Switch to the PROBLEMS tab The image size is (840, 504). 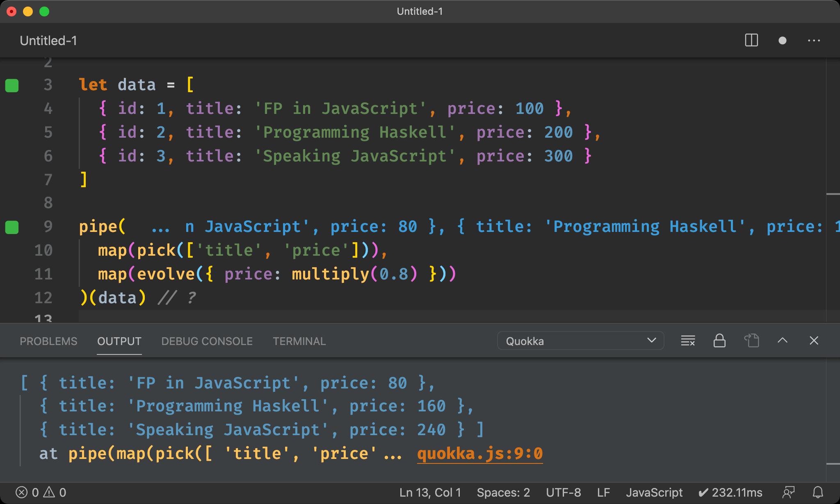(48, 341)
